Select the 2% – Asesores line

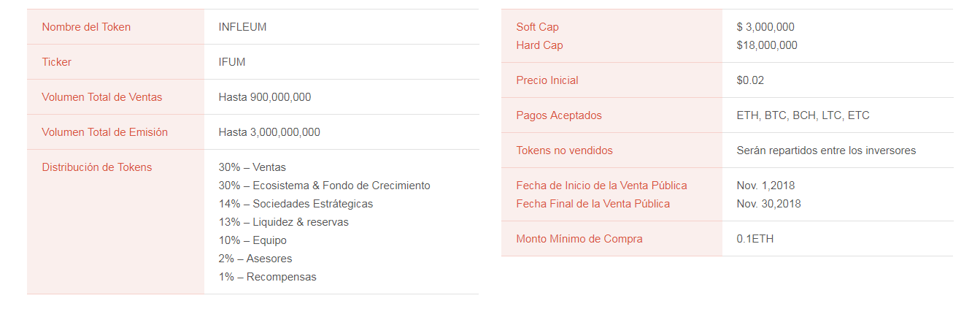[255, 259]
